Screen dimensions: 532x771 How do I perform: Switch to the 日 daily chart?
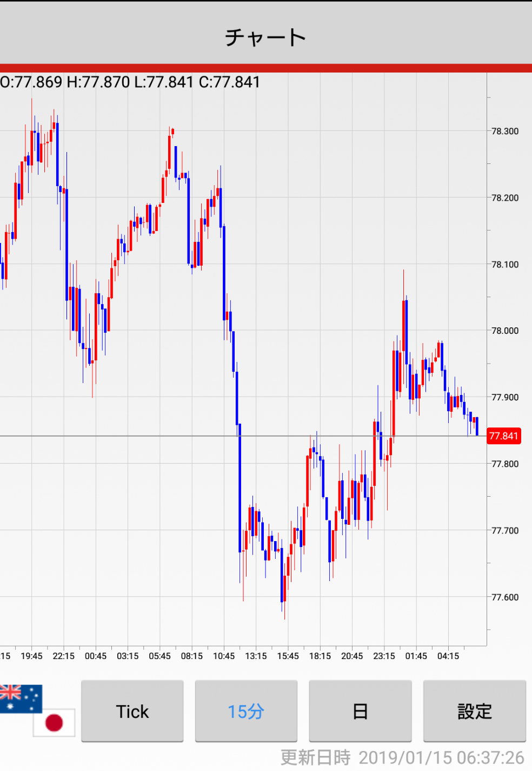coord(360,711)
